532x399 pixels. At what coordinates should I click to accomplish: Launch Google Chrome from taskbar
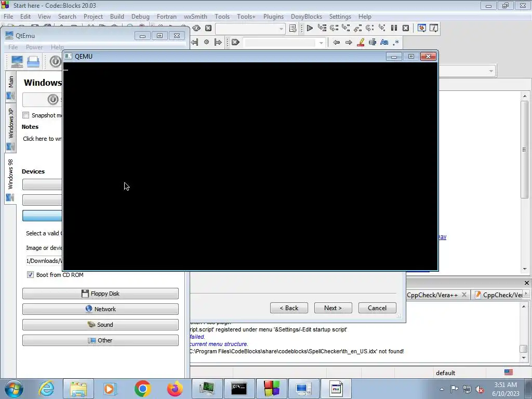(x=142, y=389)
